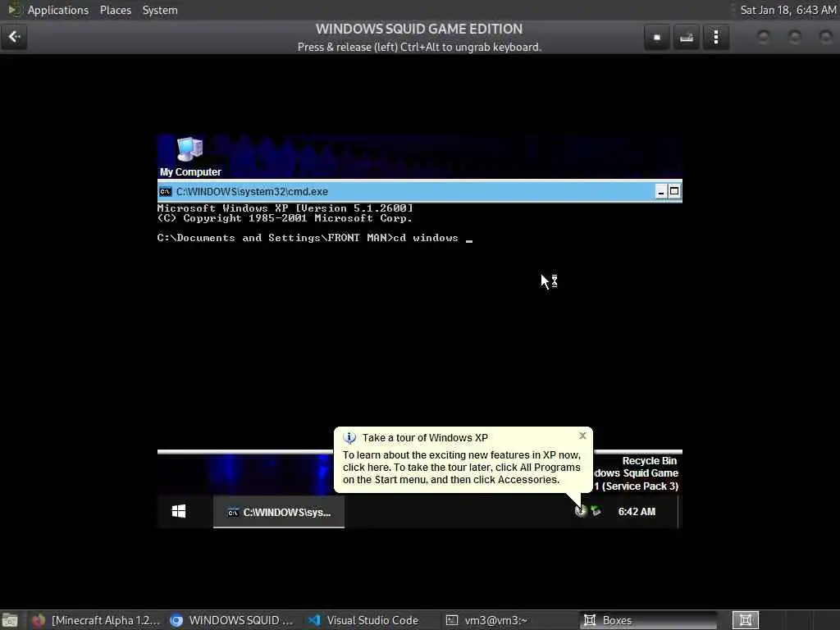840x630 pixels.
Task: Open the Applications menu
Action: point(58,10)
